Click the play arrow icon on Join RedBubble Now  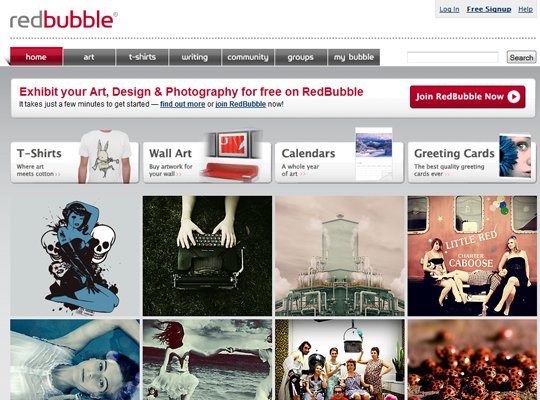click(x=513, y=97)
